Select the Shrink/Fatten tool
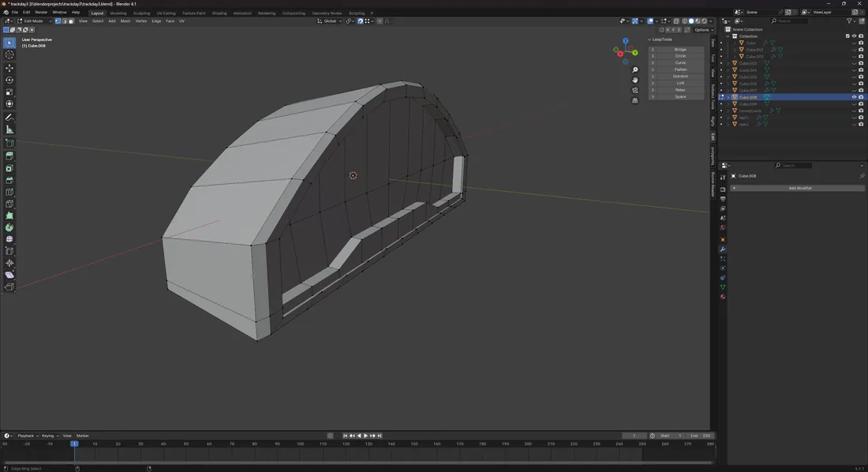Viewport: 868px width, 472px height. click(9, 263)
